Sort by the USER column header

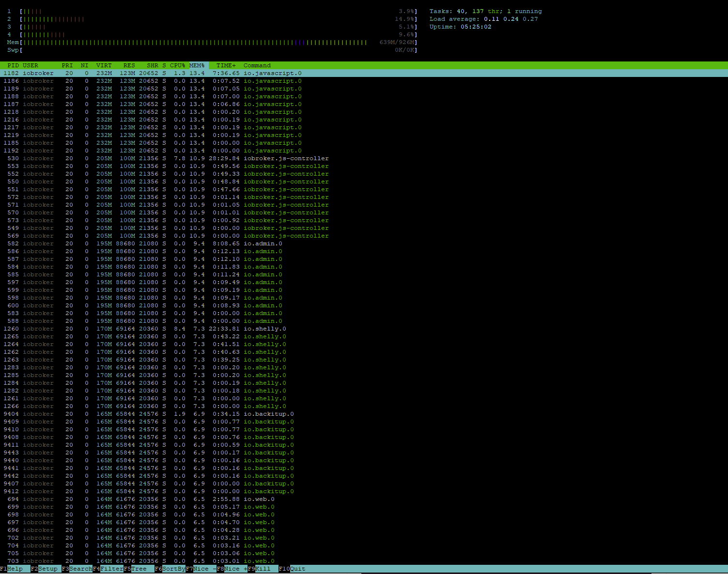(x=31, y=65)
